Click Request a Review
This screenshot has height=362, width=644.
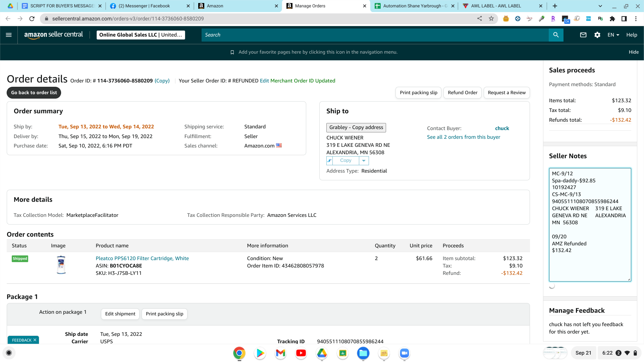(x=506, y=93)
